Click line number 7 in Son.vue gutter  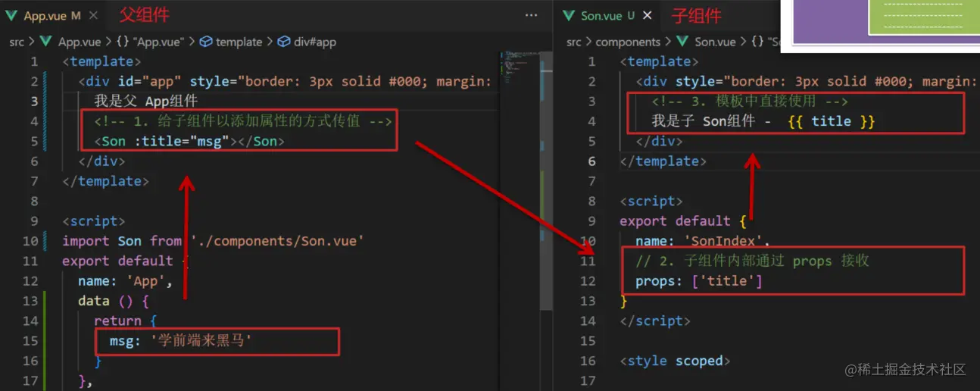click(x=591, y=181)
